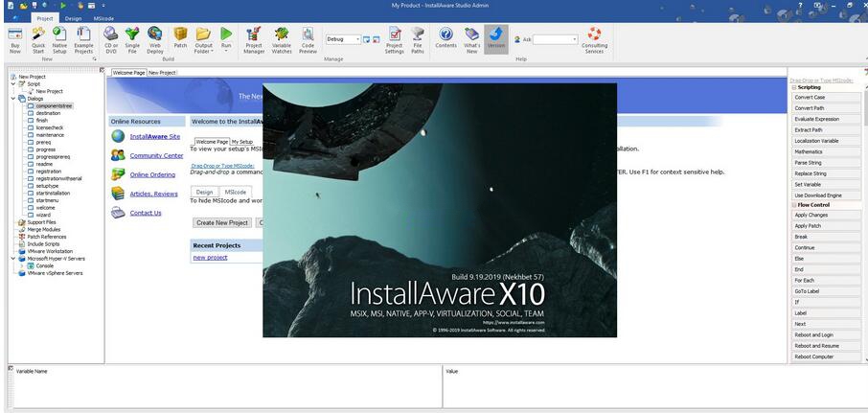This screenshot has height=413, width=868.
Task: Select the For Each command
Action: coord(827,280)
